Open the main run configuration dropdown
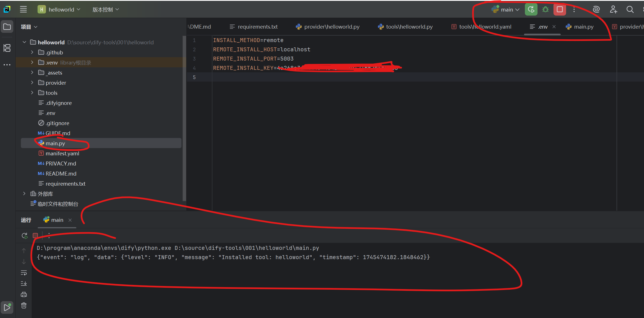Viewport: 644px width, 318px height. 507,10
